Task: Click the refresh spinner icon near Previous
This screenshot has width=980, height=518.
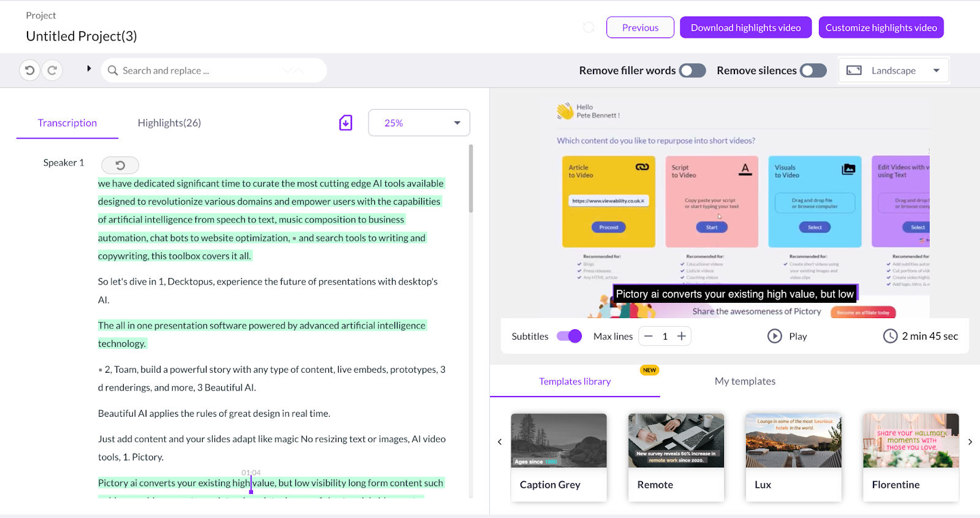Action: point(589,28)
